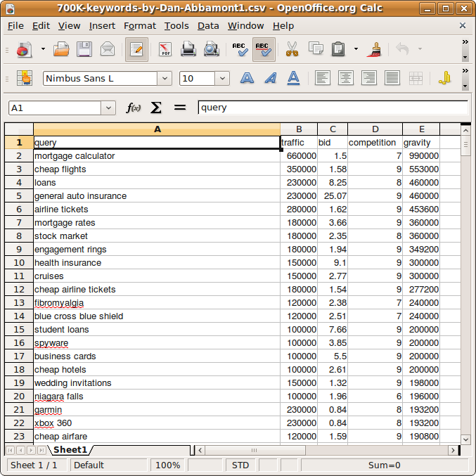This screenshot has width=476, height=476.
Task: Click zoom 100% in status bar
Action: click(x=167, y=465)
